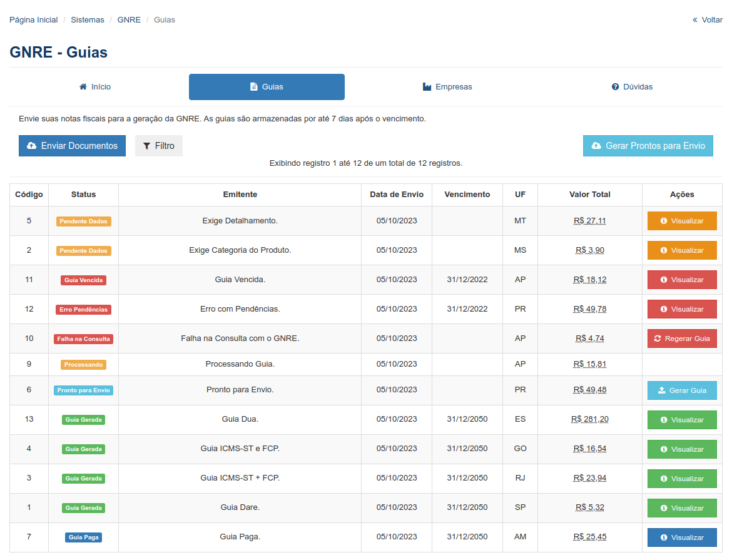Viewport: 732px width, 560px height.
Task: Click the Status column header
Action: (84, 195)
